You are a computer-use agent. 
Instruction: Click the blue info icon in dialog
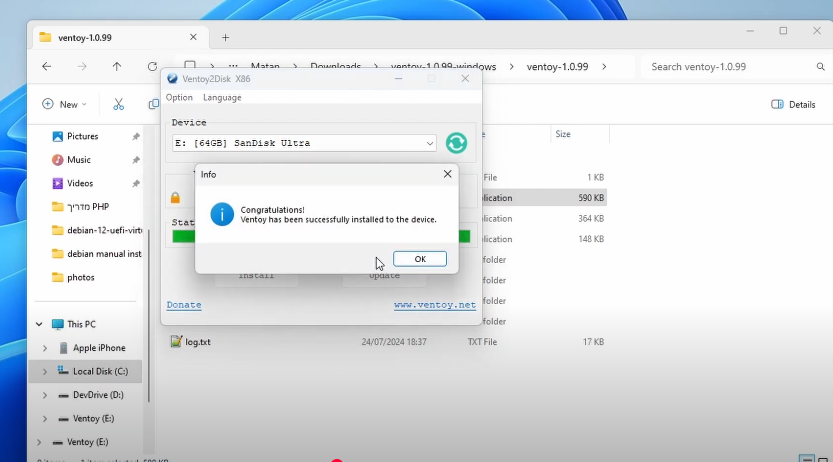(x=222, y=215)
